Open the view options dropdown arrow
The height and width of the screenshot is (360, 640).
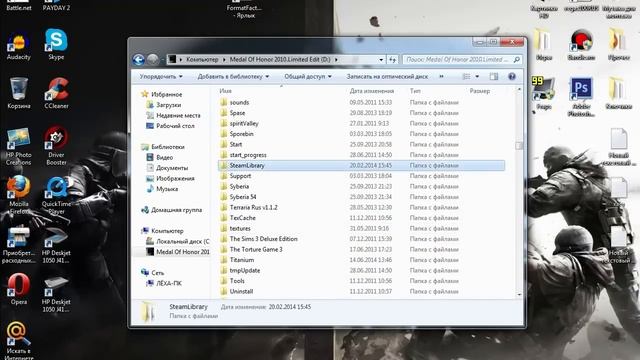(x=477, y=76)
